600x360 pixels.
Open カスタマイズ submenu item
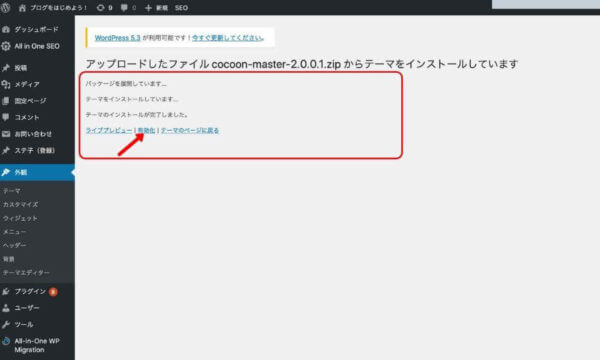click(x=21, y=204)
